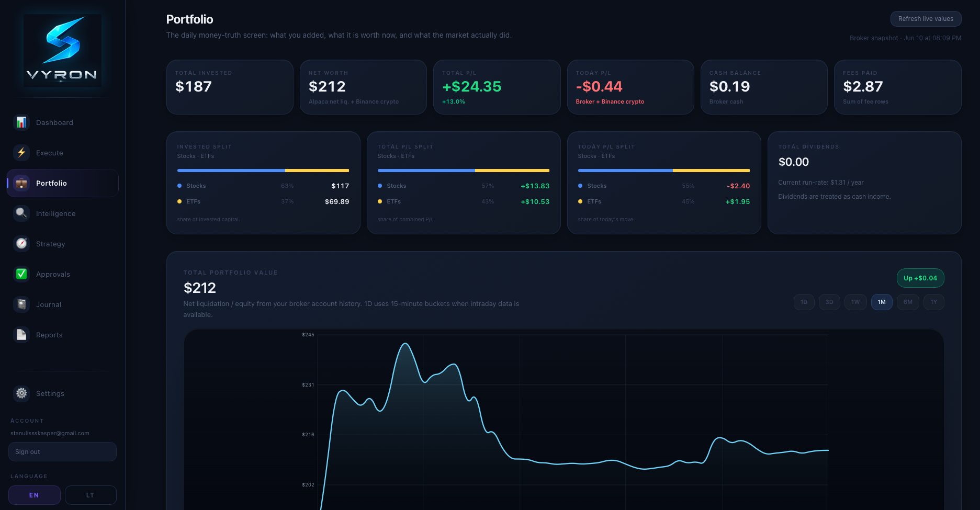Viewport: 980px width, 510px height.
Task: Select the Portfolio briefcase icon
Action: click(x=21, y=183)
